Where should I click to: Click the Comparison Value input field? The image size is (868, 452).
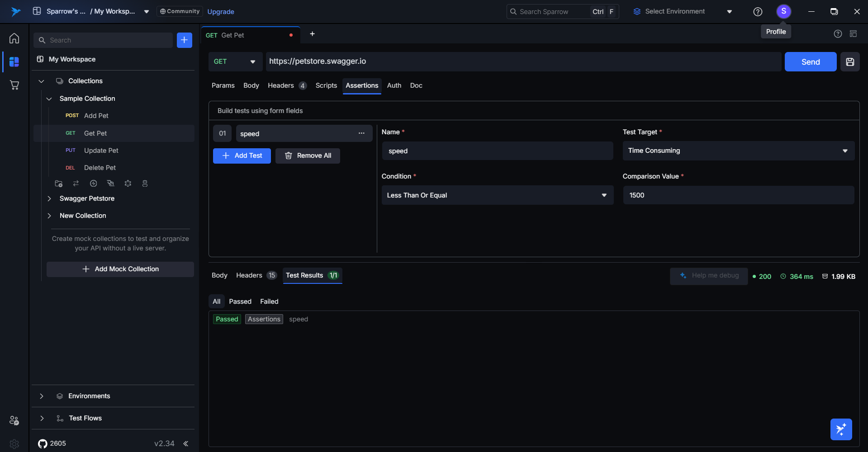click(738, 195)
